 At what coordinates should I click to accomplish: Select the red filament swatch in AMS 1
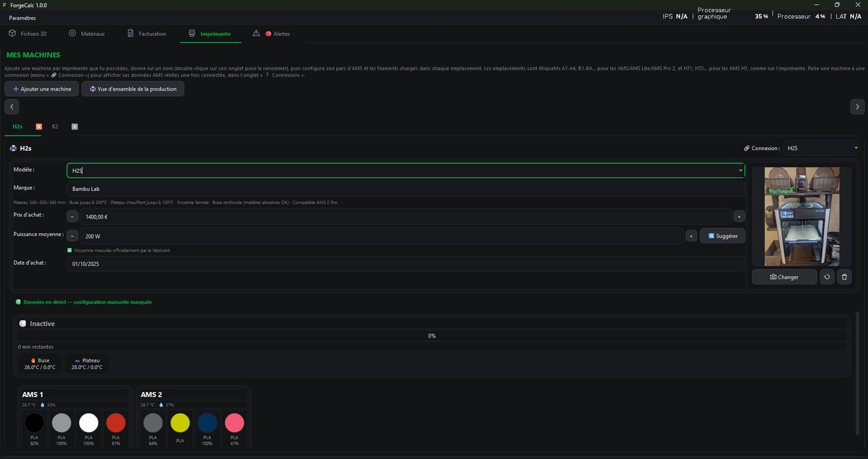tap(115, 423)
